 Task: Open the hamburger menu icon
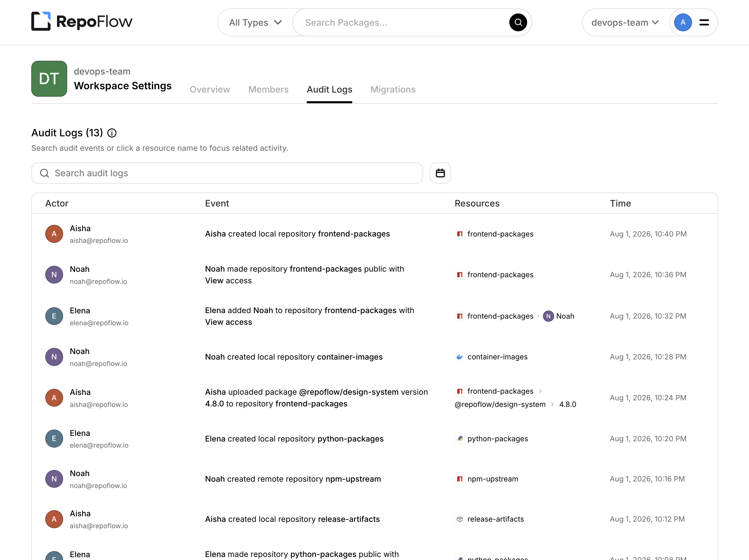pos(704,22)
